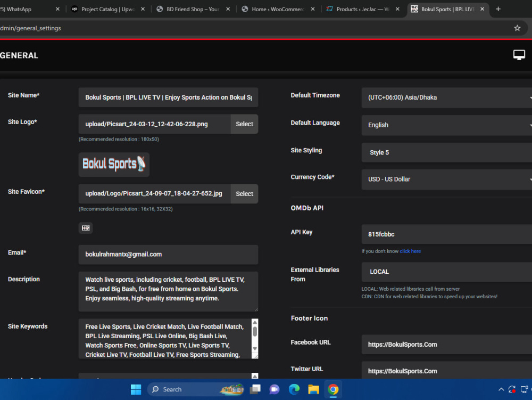Close the Home WooCommerce tab
This screenshot has width=532, height=400.
point(313,9)
